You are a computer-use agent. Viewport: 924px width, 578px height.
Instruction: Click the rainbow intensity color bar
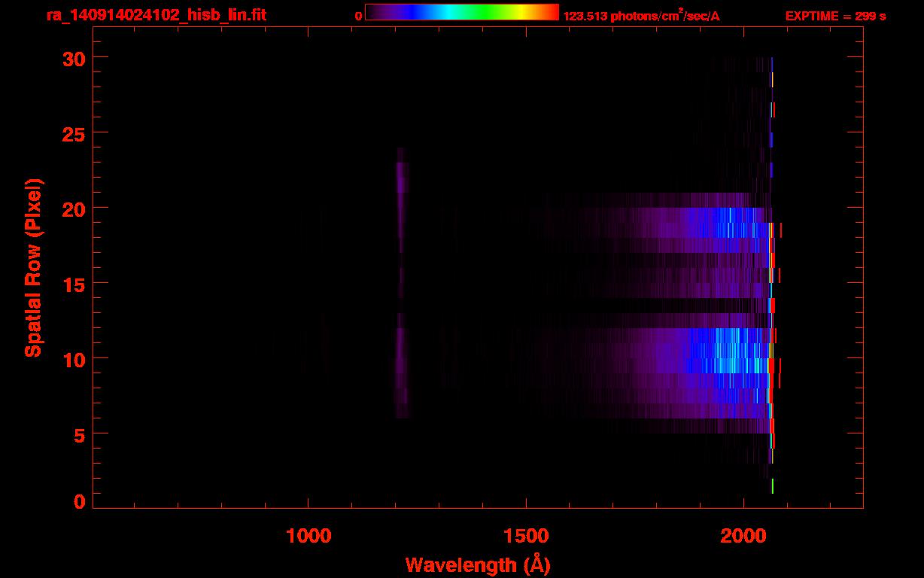tap(462, 12)
